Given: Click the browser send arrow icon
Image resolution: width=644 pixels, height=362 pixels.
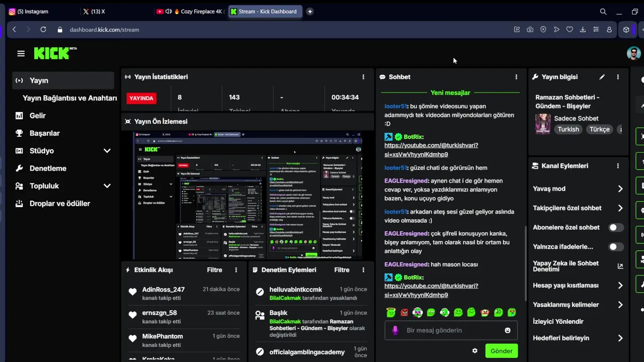Looking at the screenshot, I should coord(556,30).
